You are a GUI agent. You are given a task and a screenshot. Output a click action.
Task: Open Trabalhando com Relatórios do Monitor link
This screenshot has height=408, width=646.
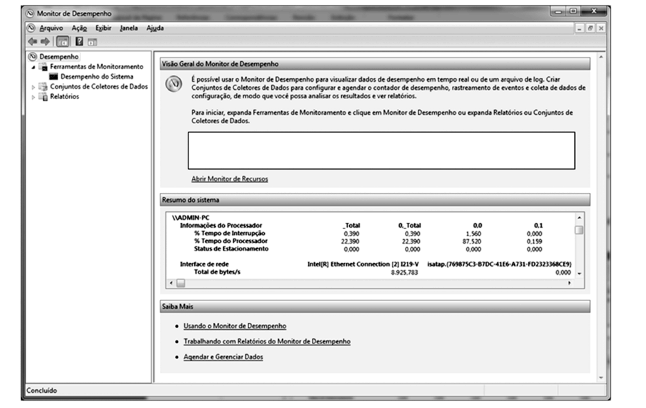tap(267, 342)
